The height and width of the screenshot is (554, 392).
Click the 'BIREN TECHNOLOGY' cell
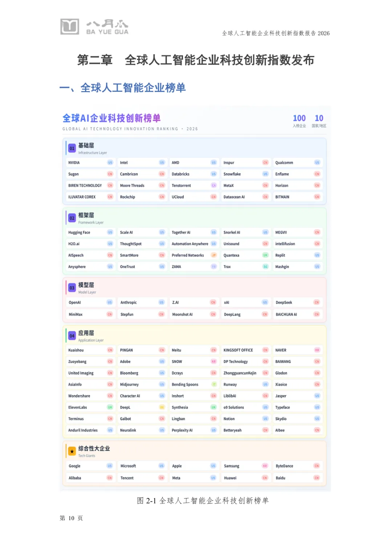[x=90, y=185]
